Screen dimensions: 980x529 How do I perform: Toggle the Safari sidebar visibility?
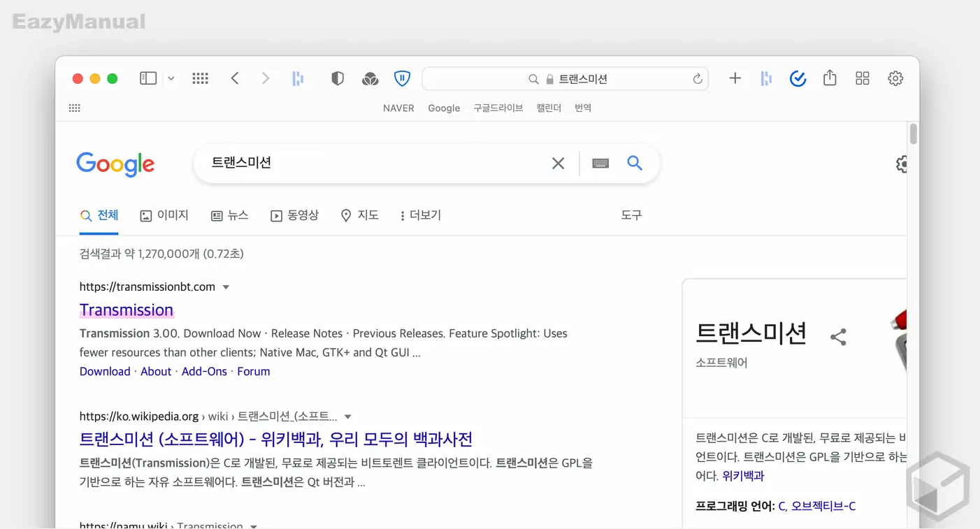(x=148, y=78)
